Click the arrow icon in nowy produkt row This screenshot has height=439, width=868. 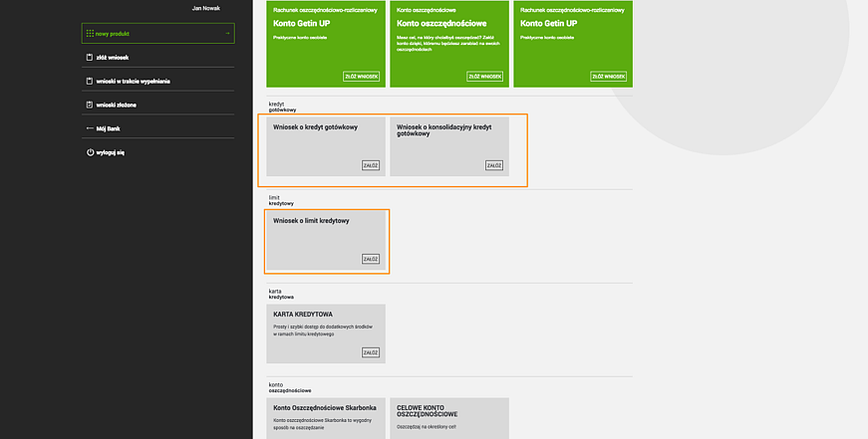[x=227, y=33]
